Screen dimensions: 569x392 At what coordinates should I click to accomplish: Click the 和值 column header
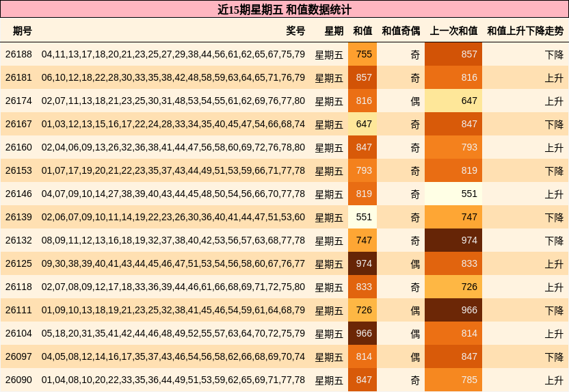[x=362, y=31]
